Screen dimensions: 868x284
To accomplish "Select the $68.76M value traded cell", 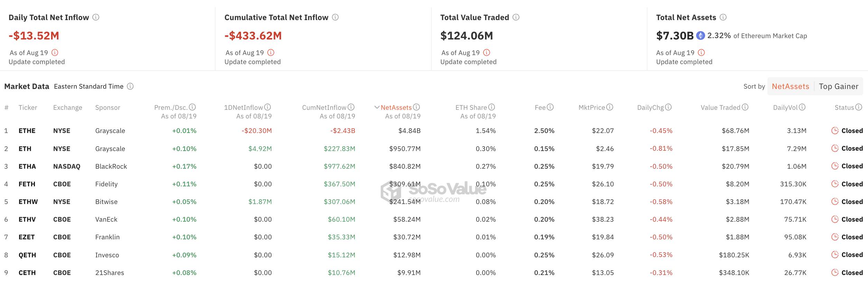I will pyautogui.click(x=736, y=131).
